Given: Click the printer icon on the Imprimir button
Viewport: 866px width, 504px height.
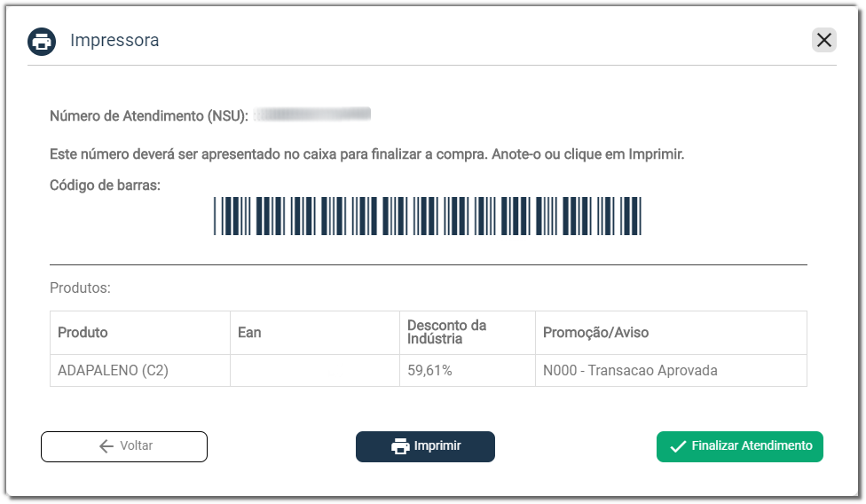Looking at the screenshot, I should point(400,446).
